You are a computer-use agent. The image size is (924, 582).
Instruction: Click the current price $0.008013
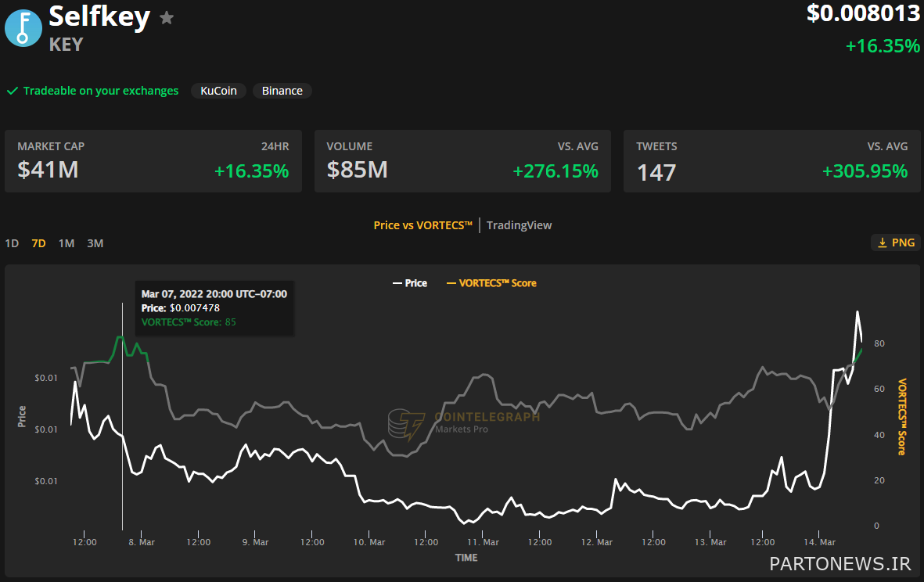coord(863,13)
